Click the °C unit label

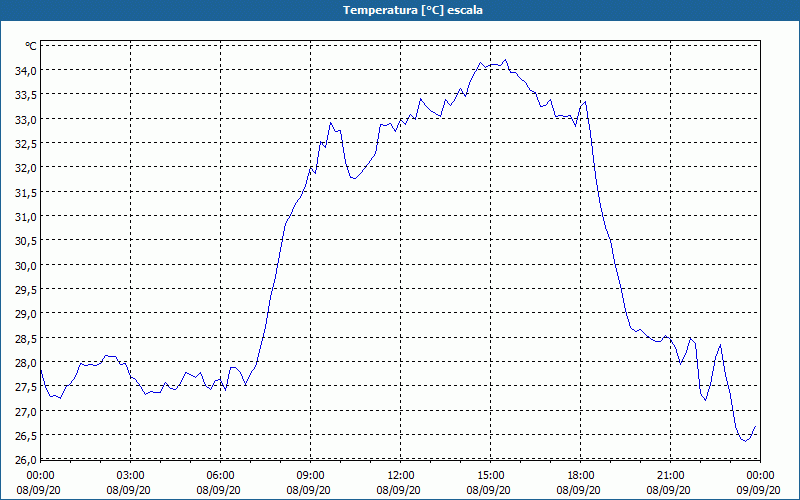31,46
